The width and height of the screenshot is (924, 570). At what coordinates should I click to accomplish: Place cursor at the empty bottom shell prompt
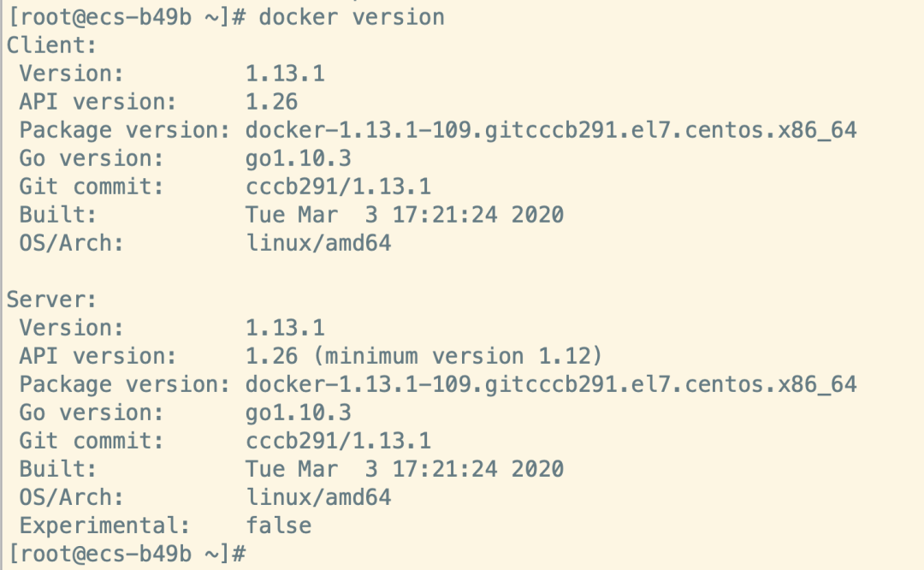pos(255,554)
